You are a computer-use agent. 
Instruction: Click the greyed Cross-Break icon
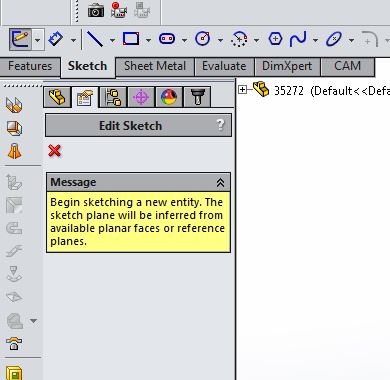click(14, 296)
